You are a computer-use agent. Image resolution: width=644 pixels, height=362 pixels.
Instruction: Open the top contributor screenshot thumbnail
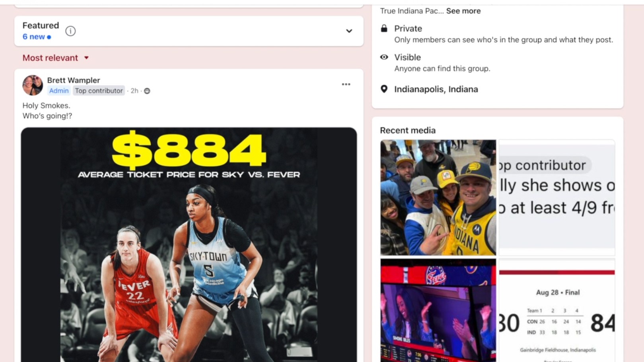(x=557, y=198)
